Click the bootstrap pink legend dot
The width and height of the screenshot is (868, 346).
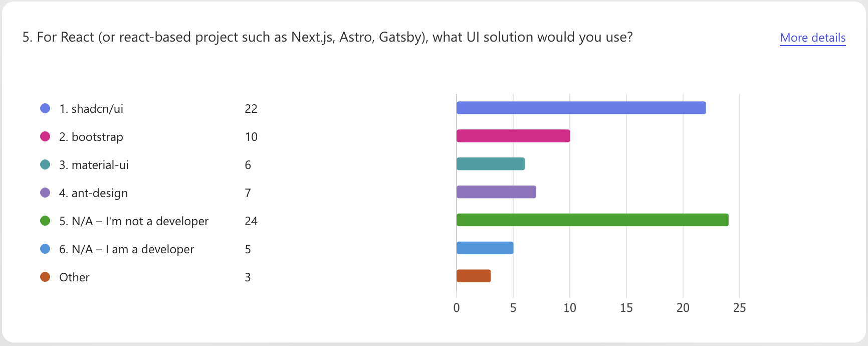point(45,136)
